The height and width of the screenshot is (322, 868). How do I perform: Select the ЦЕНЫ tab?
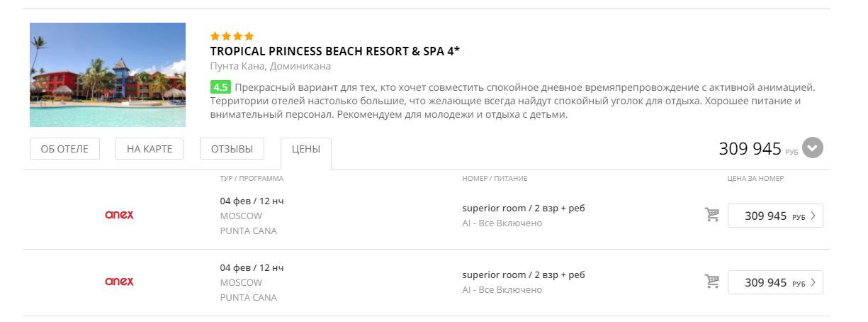point(306,150)
